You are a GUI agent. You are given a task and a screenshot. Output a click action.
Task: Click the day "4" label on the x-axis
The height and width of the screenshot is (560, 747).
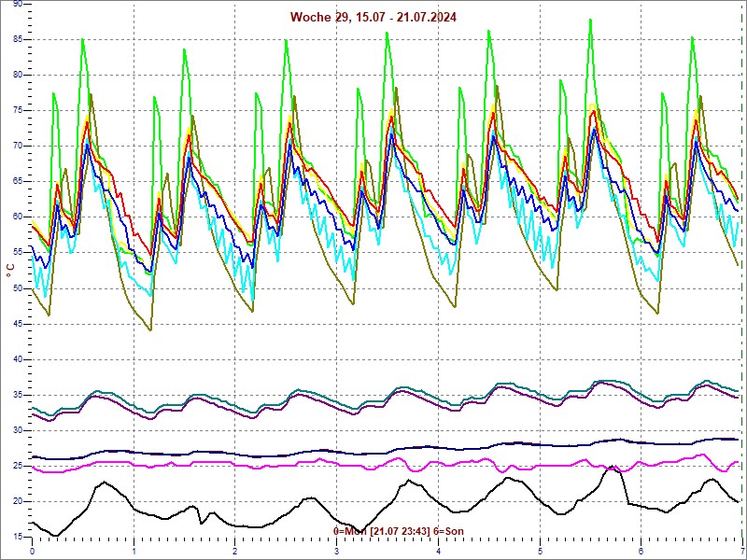point(438,552)
